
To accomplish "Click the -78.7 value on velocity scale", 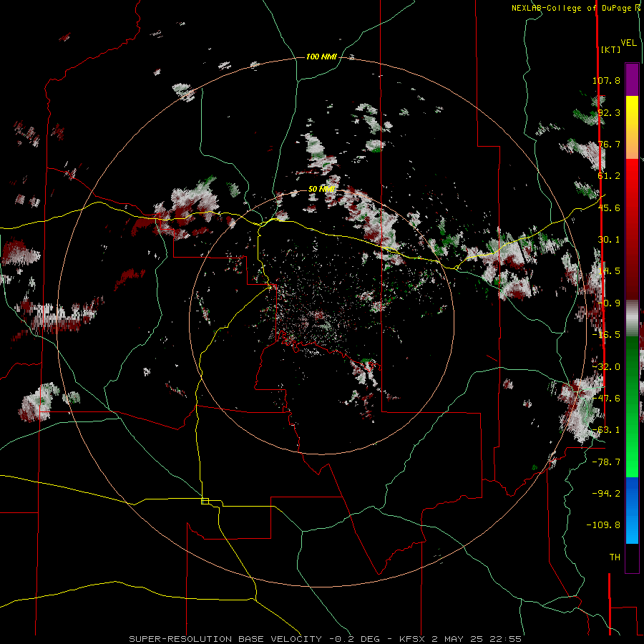I will point(606,462).
